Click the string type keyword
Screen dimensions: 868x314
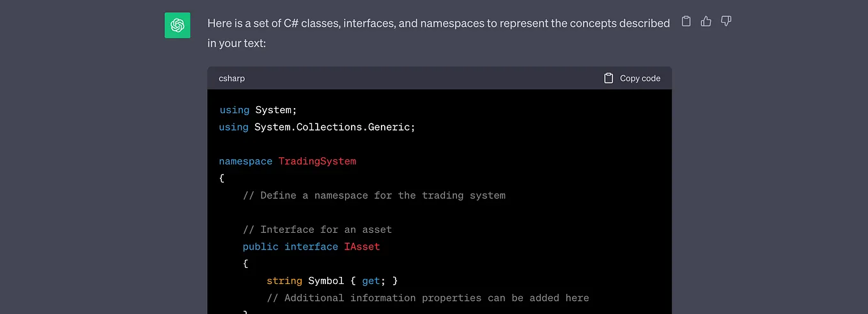pos(284,281)
